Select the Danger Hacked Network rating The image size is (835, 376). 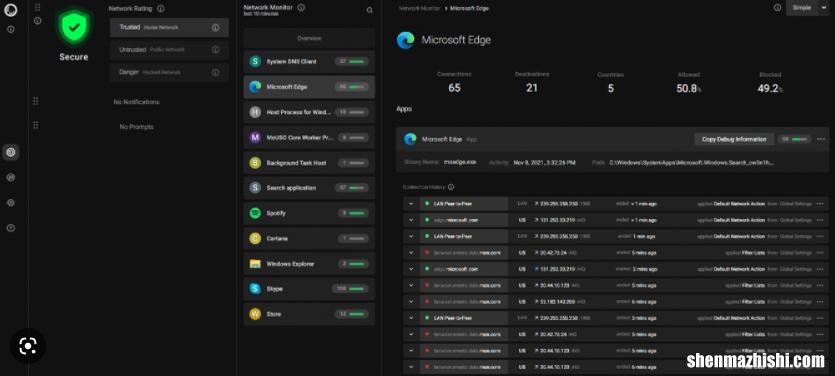pos(169,72)
